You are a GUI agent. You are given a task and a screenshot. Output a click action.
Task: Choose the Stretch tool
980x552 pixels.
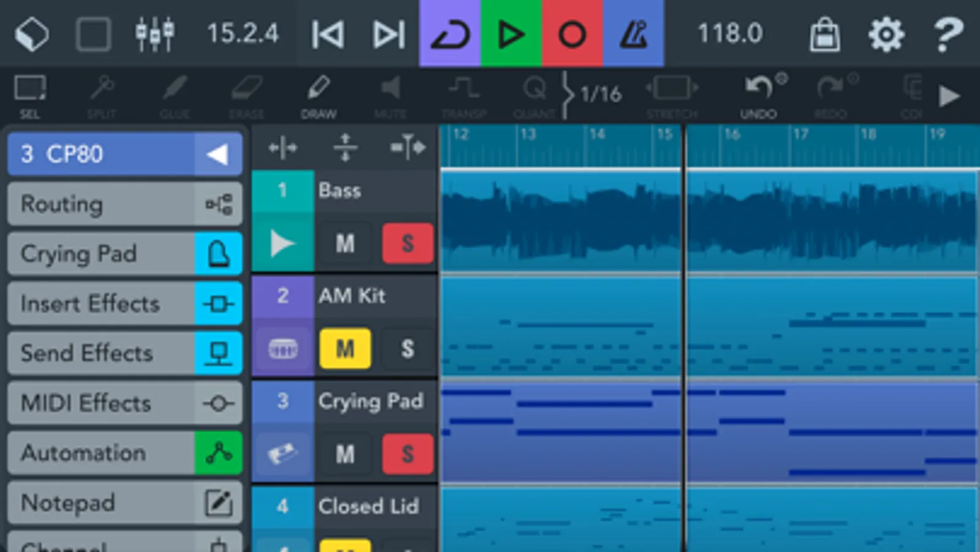[672, 96]
